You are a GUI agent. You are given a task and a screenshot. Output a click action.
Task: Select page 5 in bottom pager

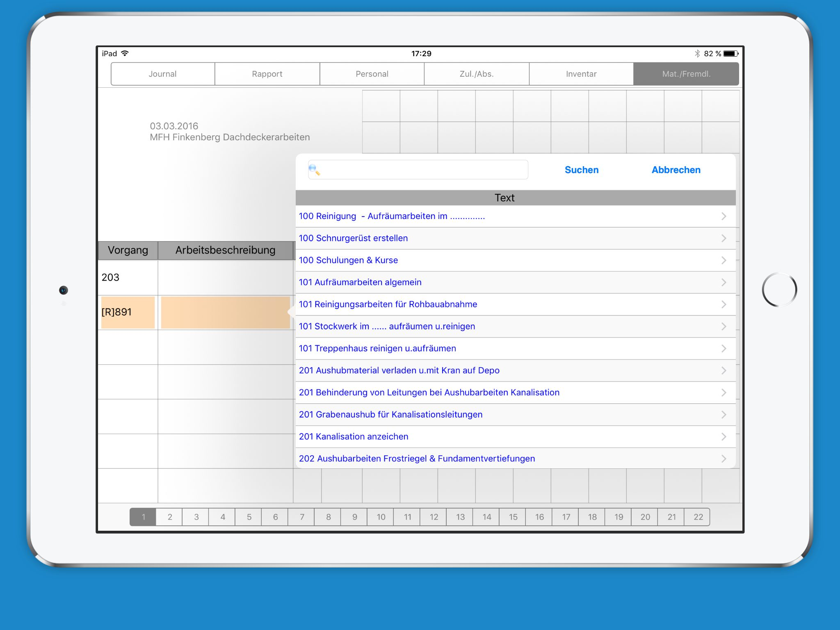coord(249,517)
